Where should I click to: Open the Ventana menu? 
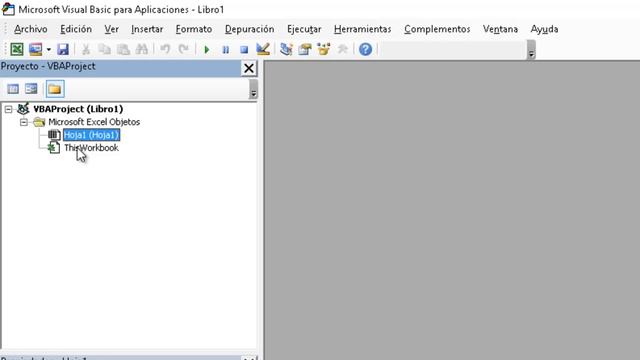click(x=500, y=29)
